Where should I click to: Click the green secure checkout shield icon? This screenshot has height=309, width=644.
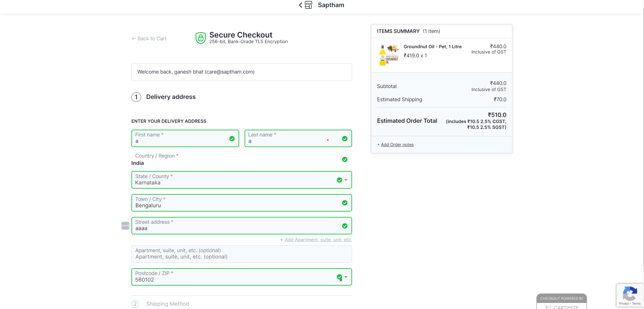tap(200, 38)
